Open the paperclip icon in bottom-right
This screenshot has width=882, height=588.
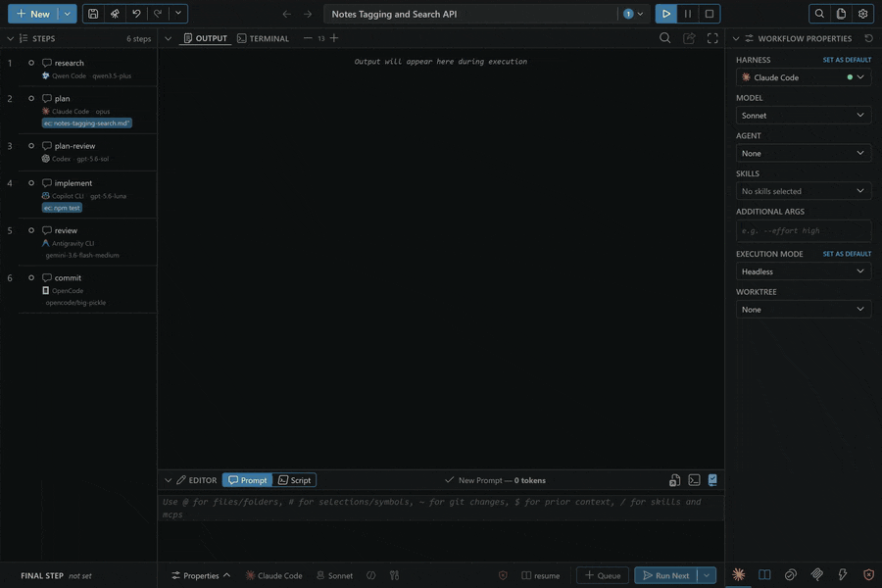click(x=816, y=574)
